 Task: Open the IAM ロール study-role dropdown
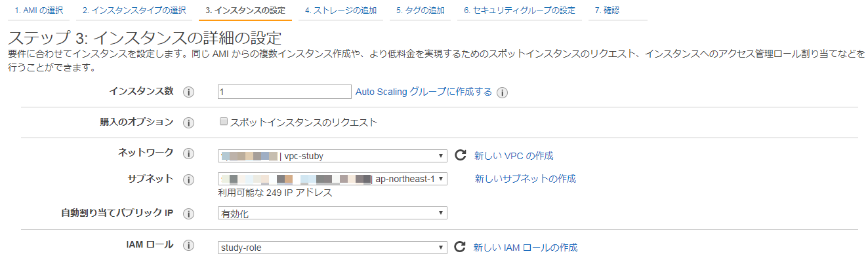tap(332, 248)
